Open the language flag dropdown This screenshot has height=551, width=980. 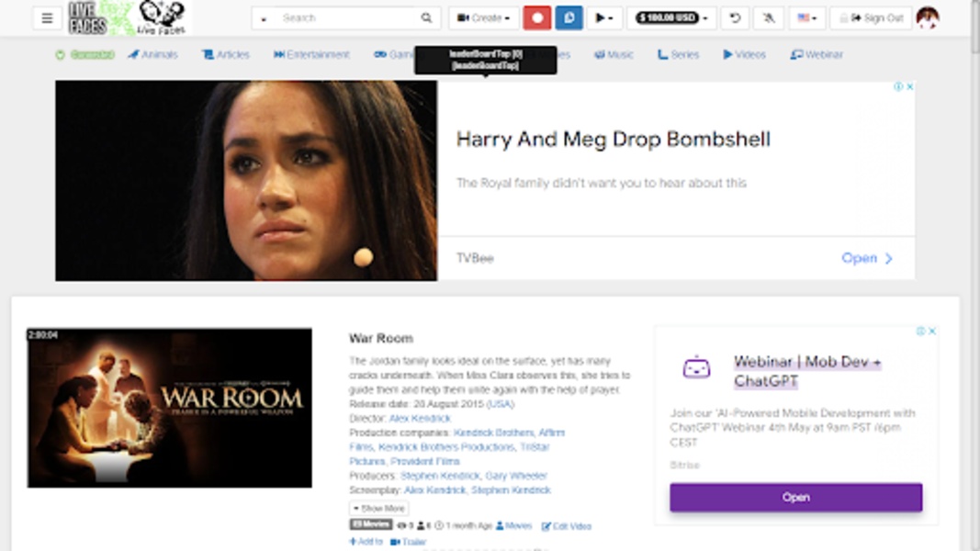(x=807, y=18)
